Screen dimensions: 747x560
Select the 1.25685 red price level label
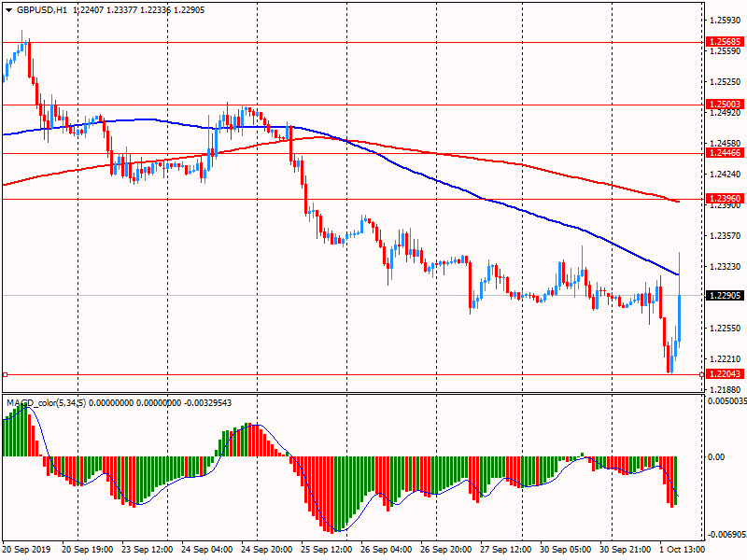(725, 42)
